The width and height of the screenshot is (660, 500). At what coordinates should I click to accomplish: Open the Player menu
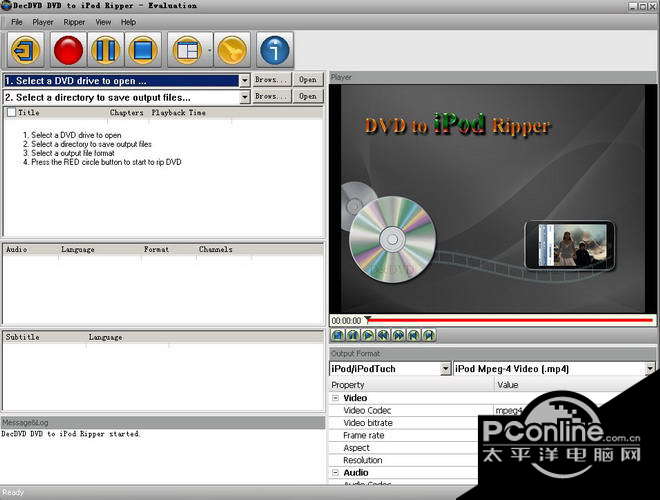point(43,22)
